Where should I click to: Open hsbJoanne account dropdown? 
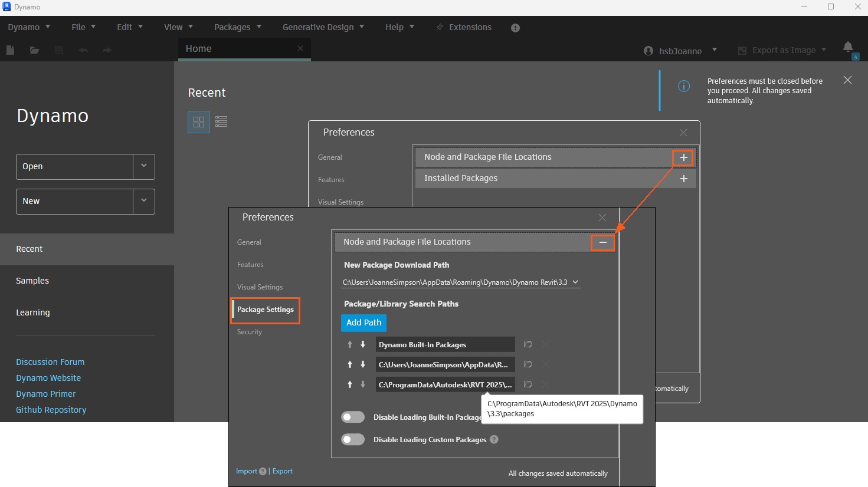715,50
